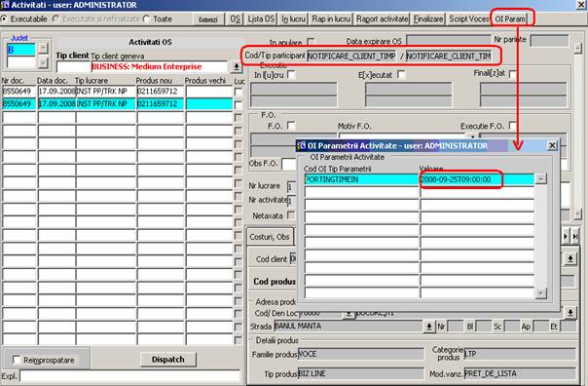This screenshot has width=588, height=386.
Task: Enable the Reimprospatare checkbox
Action: tap(17, 360)
